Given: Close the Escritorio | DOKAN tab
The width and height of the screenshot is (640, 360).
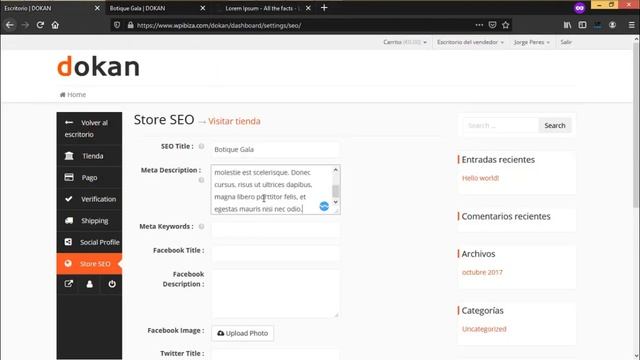Looking at the screenshot, I should tap(97, 8).
